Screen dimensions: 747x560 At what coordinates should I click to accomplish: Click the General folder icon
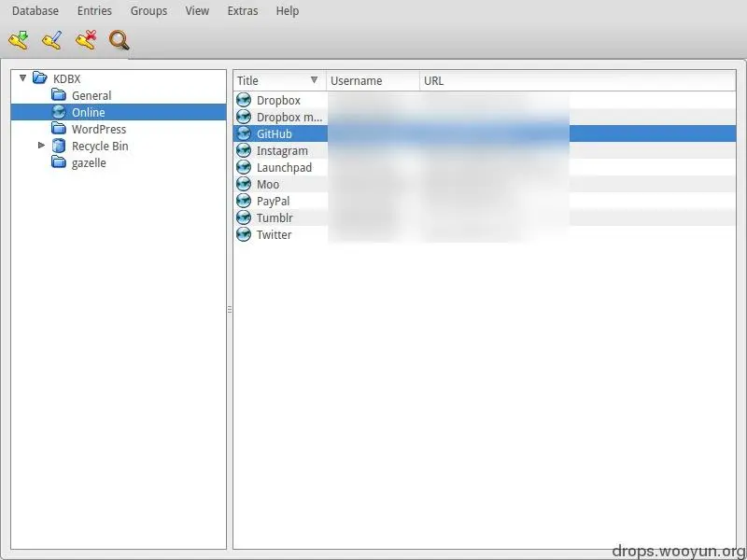(59, 95)
